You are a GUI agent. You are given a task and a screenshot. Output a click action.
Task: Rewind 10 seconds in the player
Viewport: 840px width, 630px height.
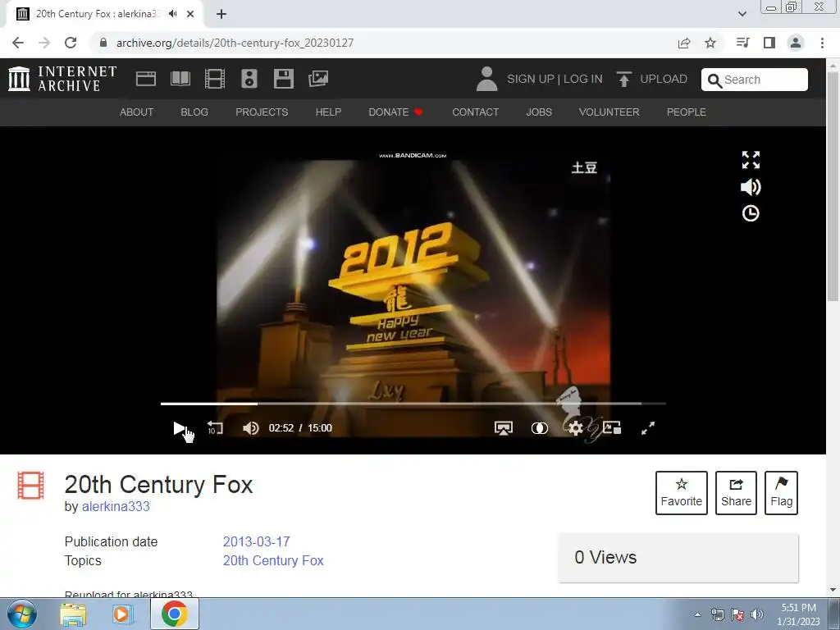pos(215,427)
